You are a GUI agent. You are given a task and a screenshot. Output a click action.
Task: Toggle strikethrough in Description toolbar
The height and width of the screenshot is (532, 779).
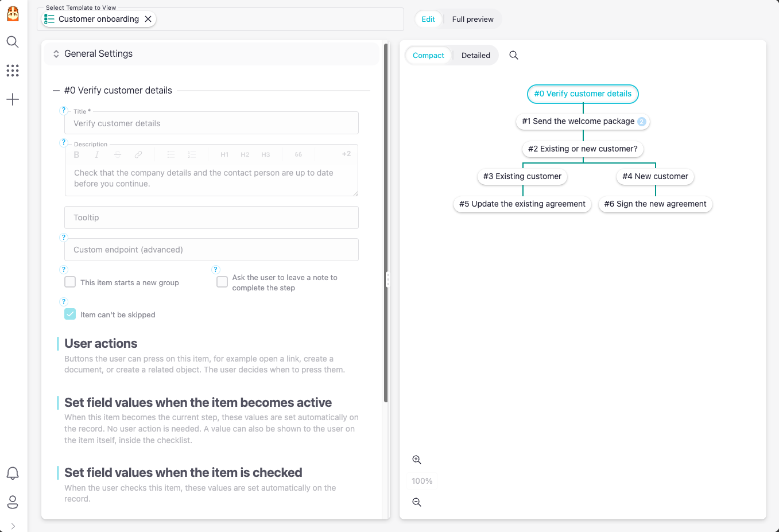(118, 154)
